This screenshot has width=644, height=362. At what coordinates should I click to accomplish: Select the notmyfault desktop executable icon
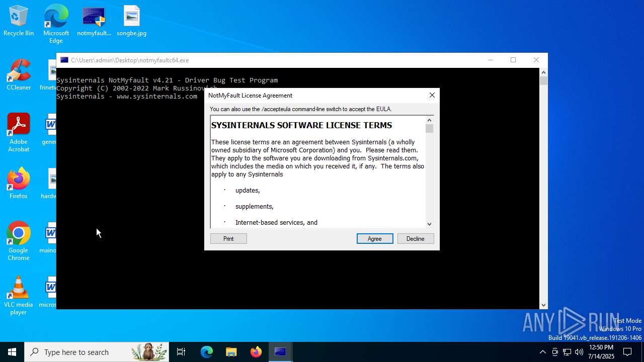[94, 22]
